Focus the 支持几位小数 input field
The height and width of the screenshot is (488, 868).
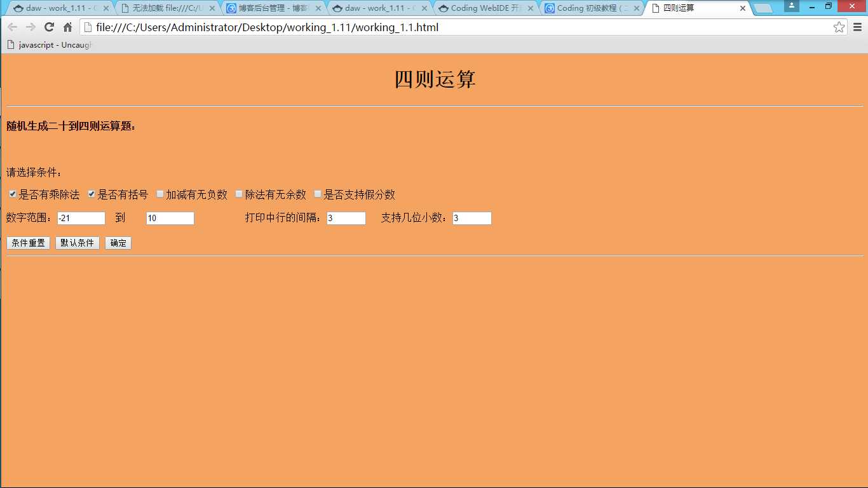click(x=472, y=218)
